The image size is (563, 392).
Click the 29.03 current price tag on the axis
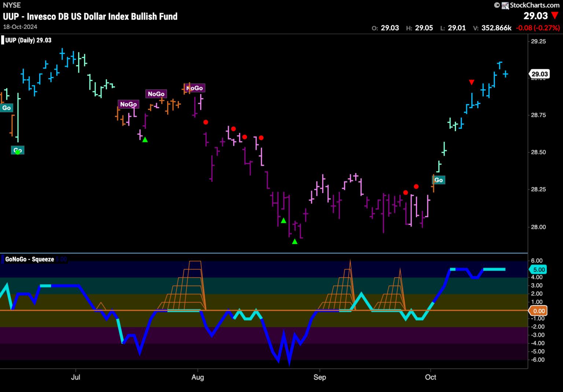(539, 74)
